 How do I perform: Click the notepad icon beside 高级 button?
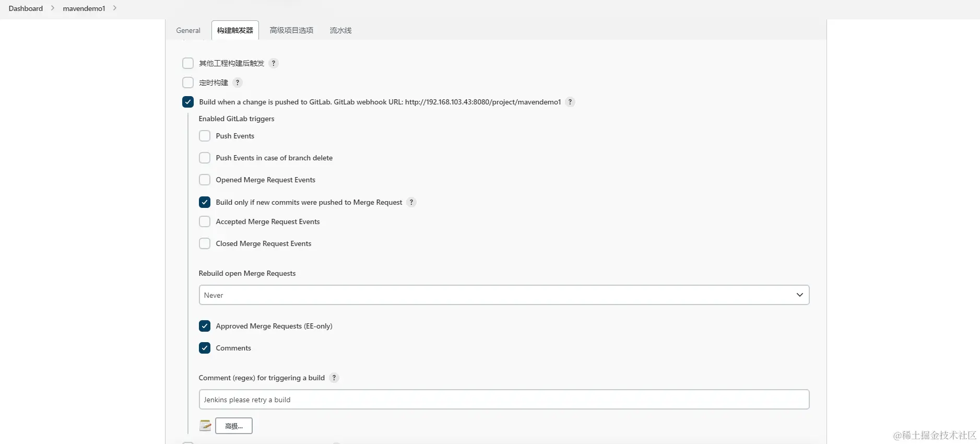(205, 426)
